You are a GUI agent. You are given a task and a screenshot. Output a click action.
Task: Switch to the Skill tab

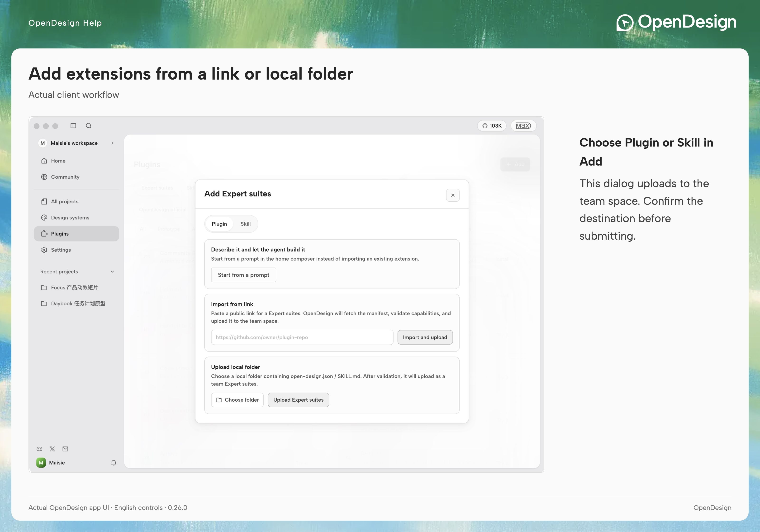click(245, 224)
